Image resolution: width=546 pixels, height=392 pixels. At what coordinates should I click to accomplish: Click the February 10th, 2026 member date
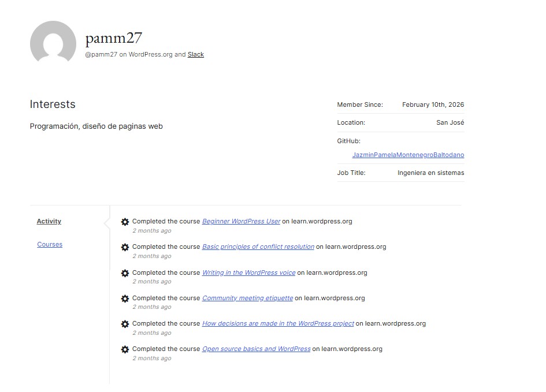[x=433, y=104]
